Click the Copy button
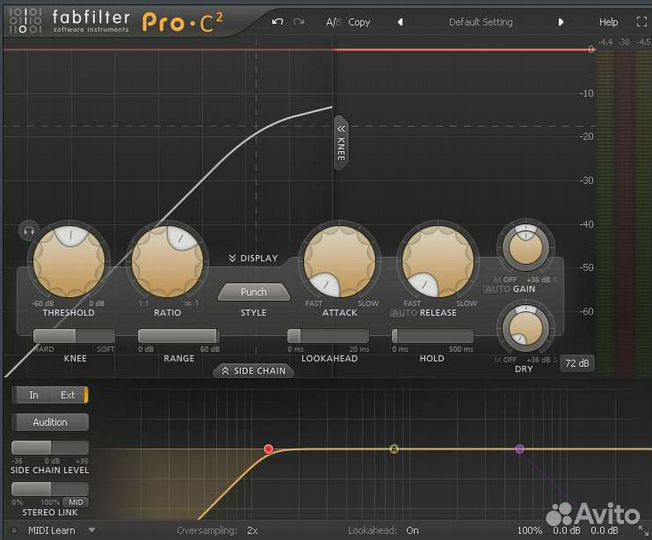This screenshot has width=652, height=540. click(359, 22)
